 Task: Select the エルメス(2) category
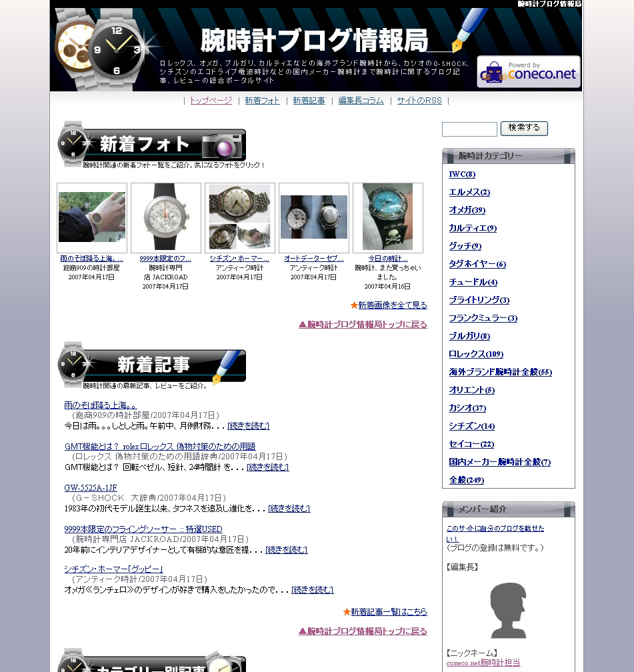469,192
